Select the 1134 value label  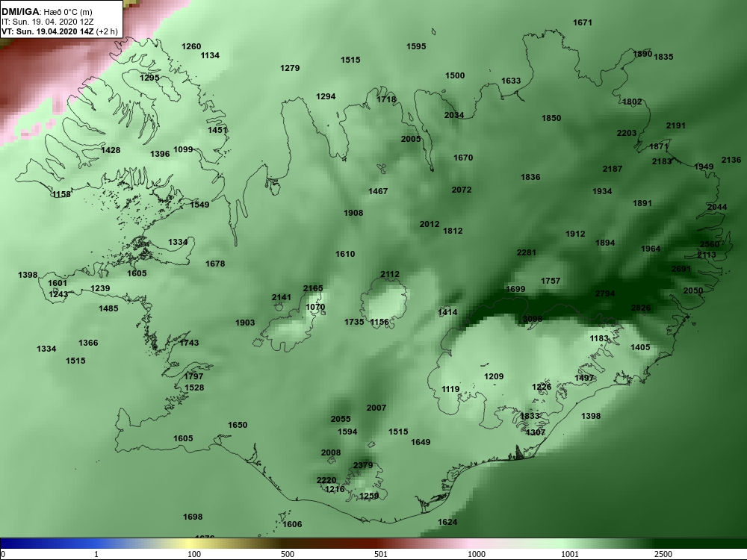pos(210,55)
